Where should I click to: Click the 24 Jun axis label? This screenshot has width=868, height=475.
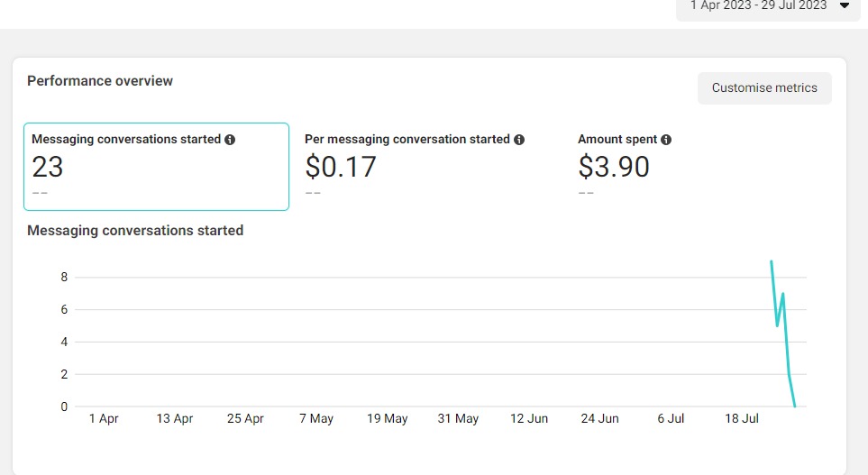click(x=599, y=418)
